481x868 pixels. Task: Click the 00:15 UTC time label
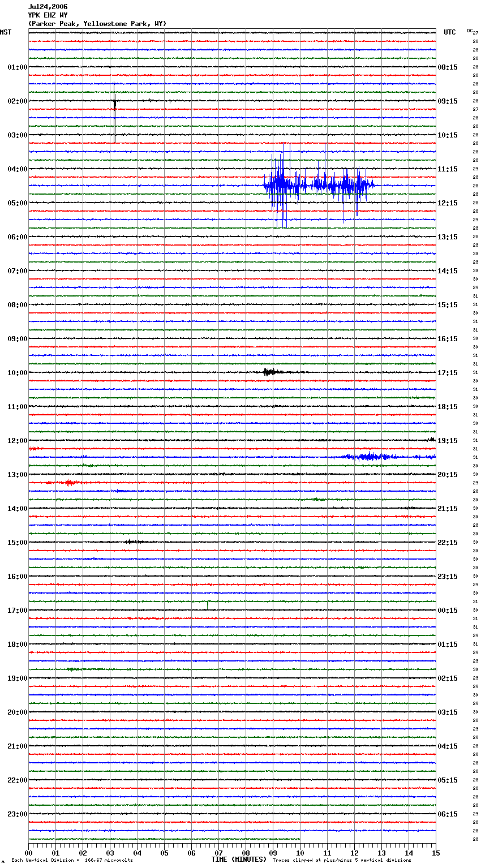[448, 611]
